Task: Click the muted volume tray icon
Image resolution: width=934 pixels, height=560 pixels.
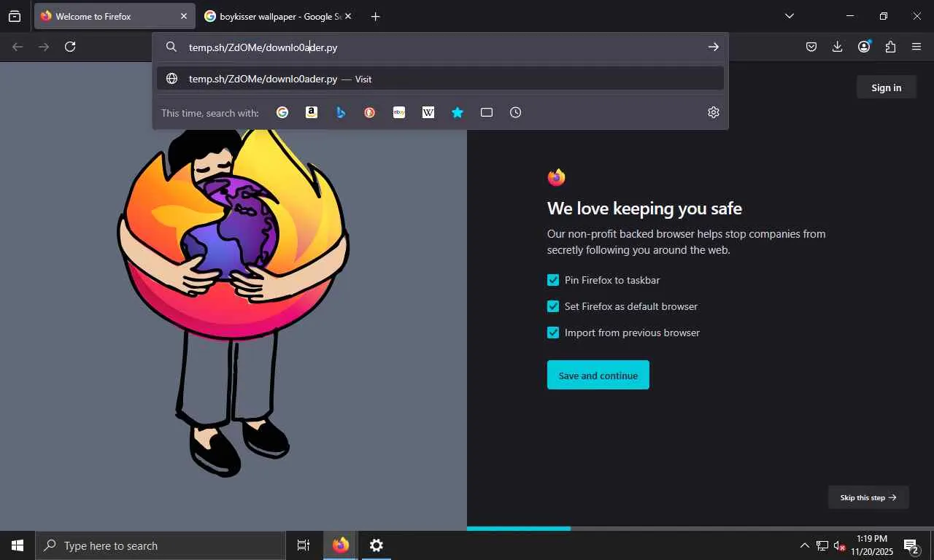Action: pos(839,545)
